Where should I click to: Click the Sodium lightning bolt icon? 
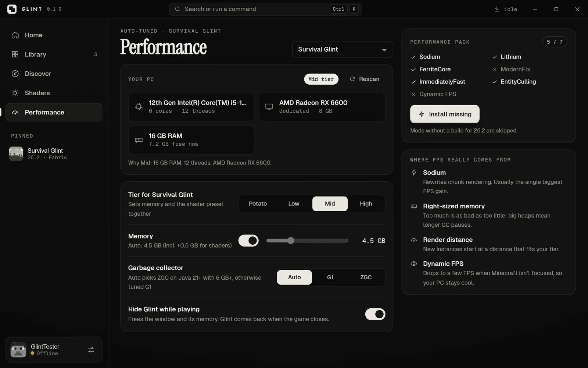point(414,173)
